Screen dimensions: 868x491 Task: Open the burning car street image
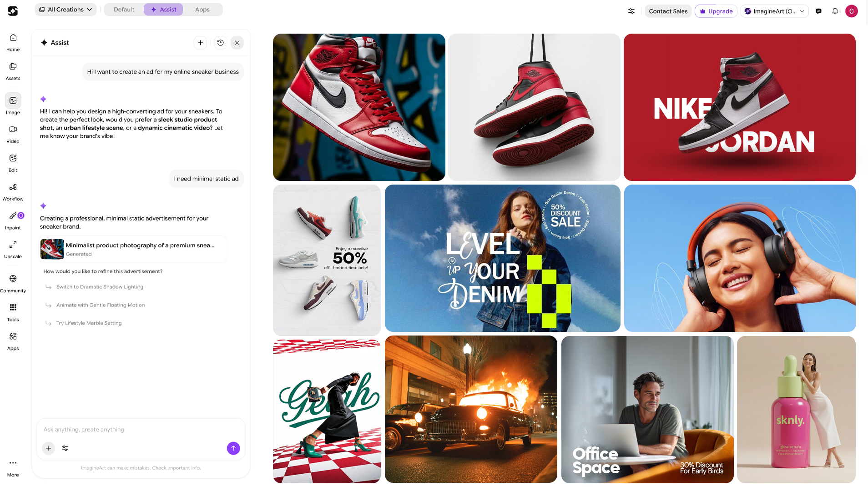click(471, 409)
